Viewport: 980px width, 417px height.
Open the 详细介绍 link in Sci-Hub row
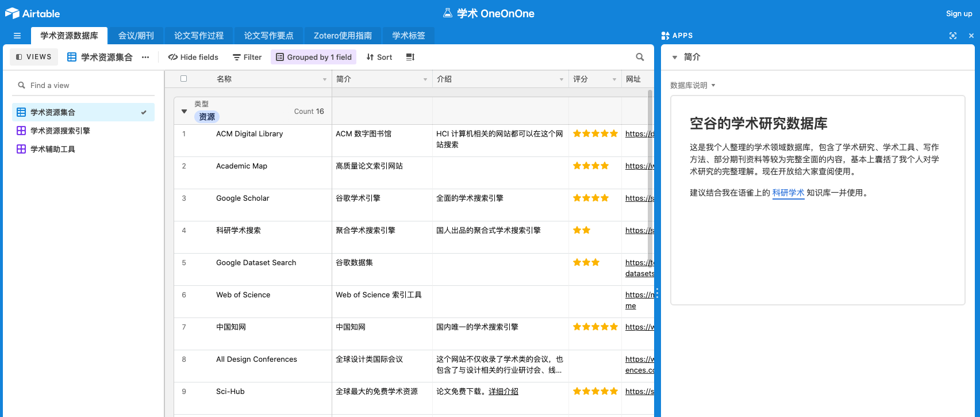click(x=504, y=392)
